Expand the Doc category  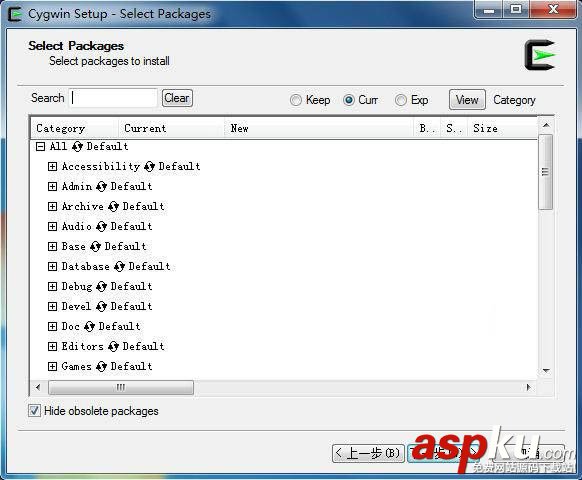point(52,327)
